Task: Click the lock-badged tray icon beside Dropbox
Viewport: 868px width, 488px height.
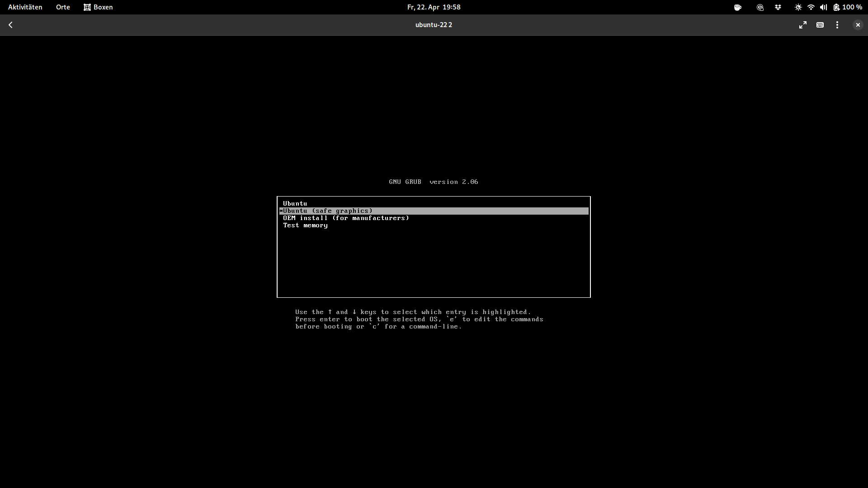Action: click(x=760, y=7)
